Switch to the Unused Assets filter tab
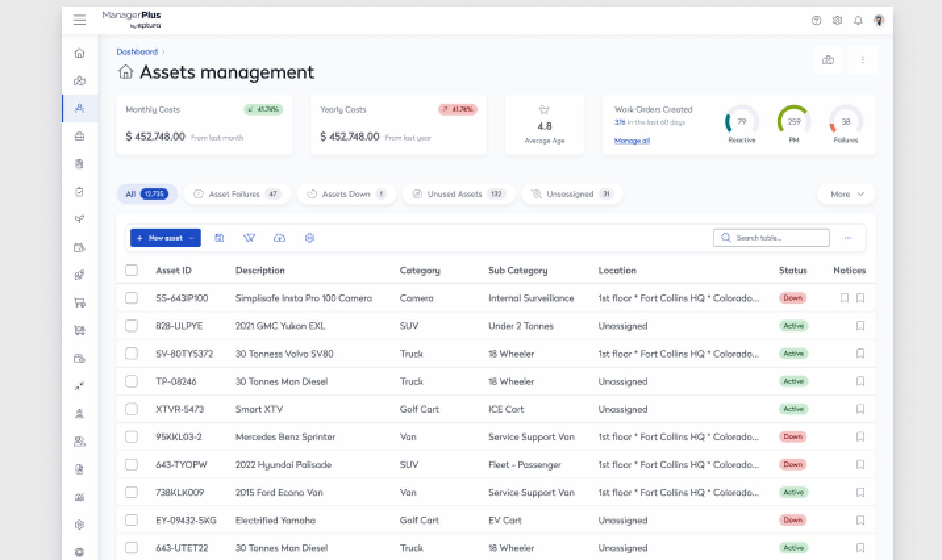The width and height of the screenshot is (942, 560). coord(458,194)
